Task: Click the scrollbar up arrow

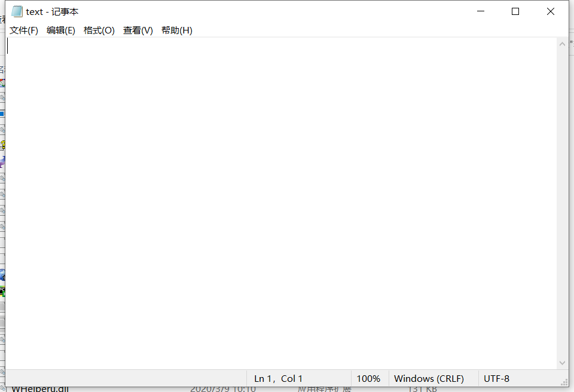Action: pyautogui.click(x=562, y=44)
